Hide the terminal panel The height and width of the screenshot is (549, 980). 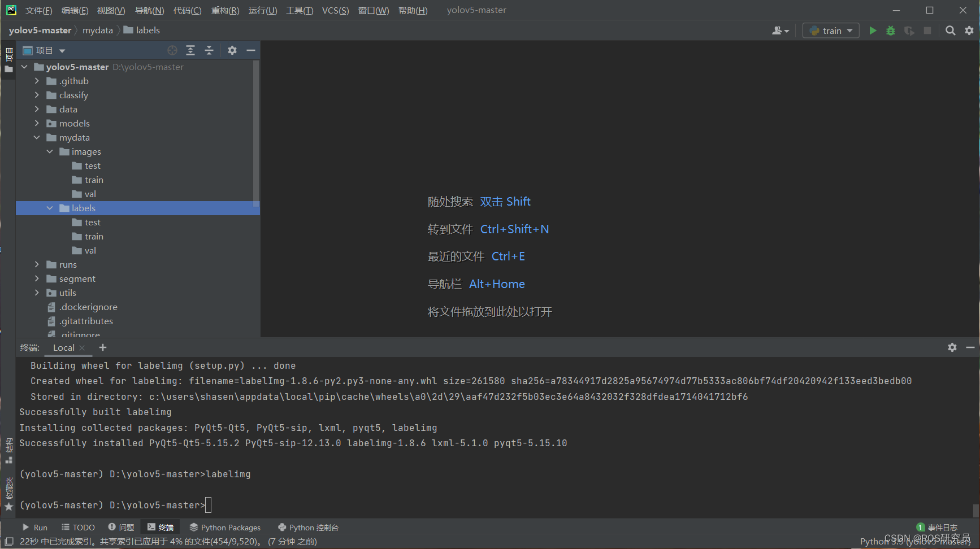click(x=970, y=347)
